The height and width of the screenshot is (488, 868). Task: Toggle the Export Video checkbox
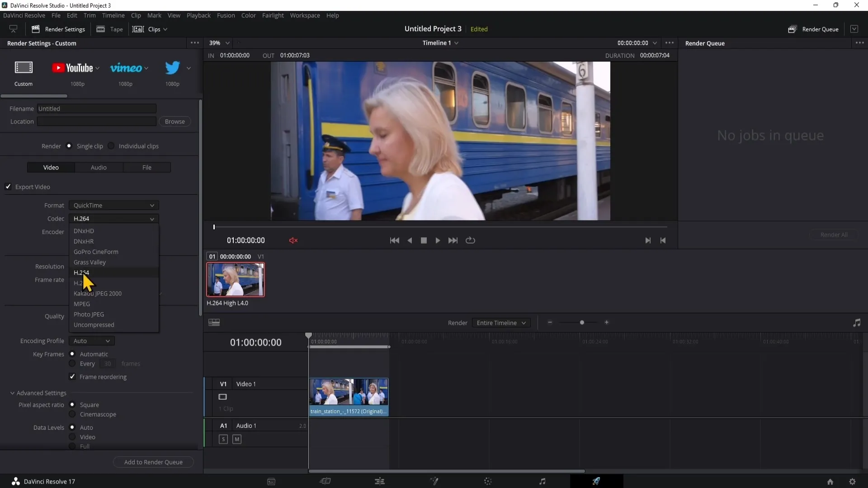point(8,187)
